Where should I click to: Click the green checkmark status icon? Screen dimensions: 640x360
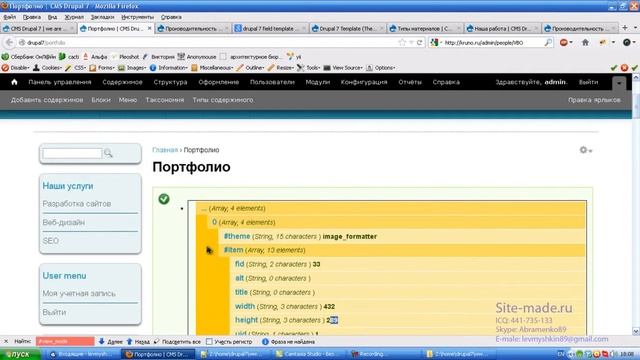[164, 199]
